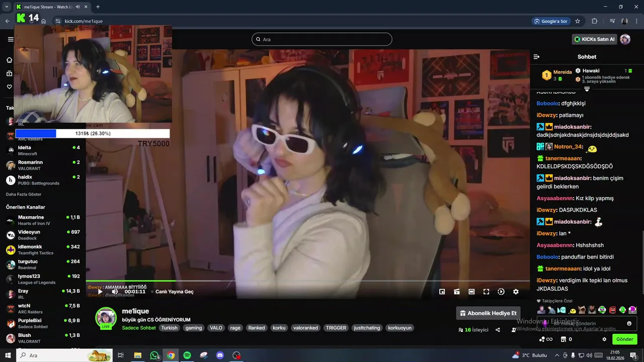Open Videoyun Deadlock channel
This screenshot has height=362, width=644.
point(43,235)
